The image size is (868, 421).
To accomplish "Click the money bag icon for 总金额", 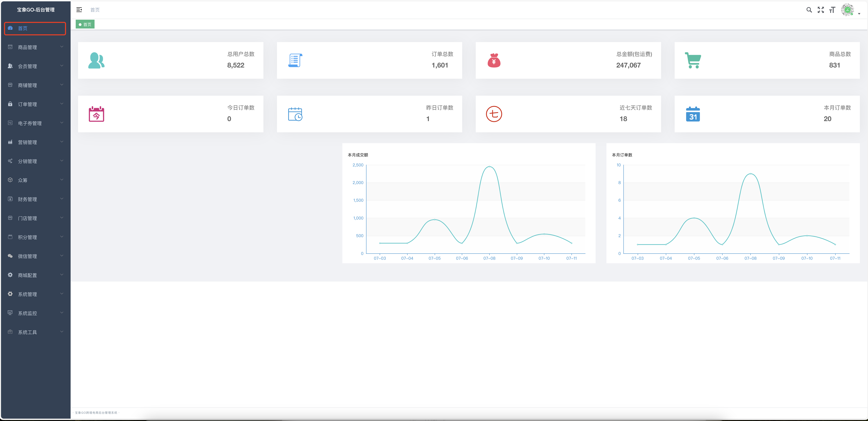I will (494, 61).
